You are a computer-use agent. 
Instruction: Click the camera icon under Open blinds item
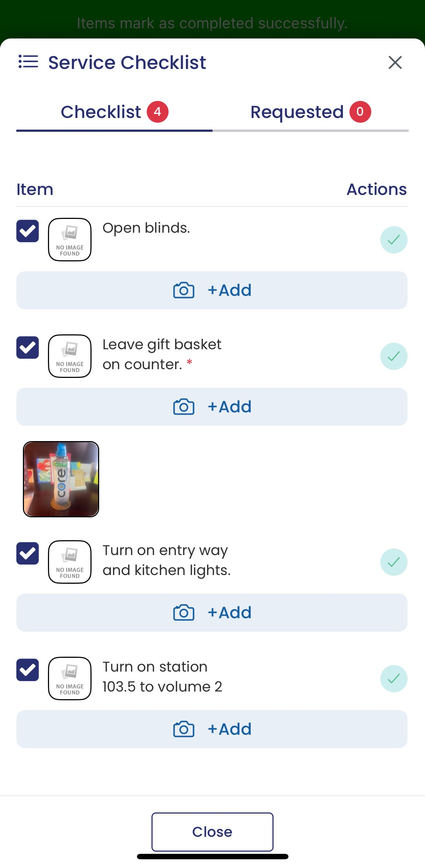184,290
